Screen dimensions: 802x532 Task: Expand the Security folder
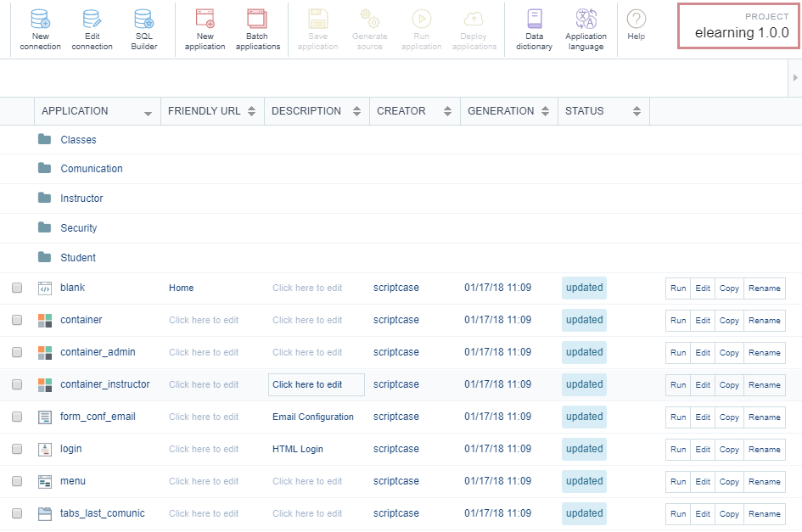tap(79, 227)
